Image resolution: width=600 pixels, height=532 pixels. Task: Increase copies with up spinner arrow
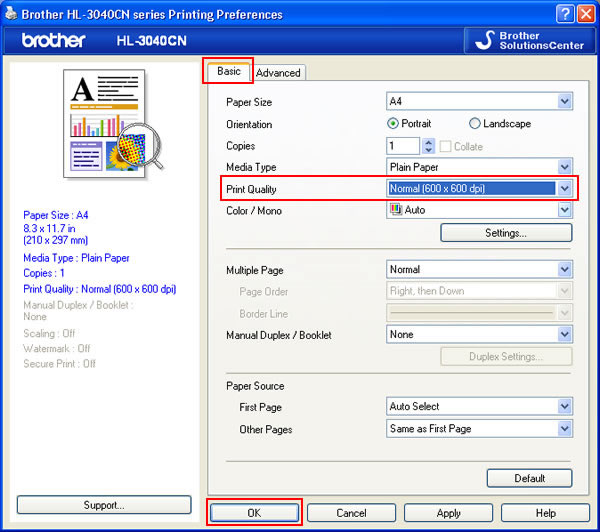tap(429, 142)
